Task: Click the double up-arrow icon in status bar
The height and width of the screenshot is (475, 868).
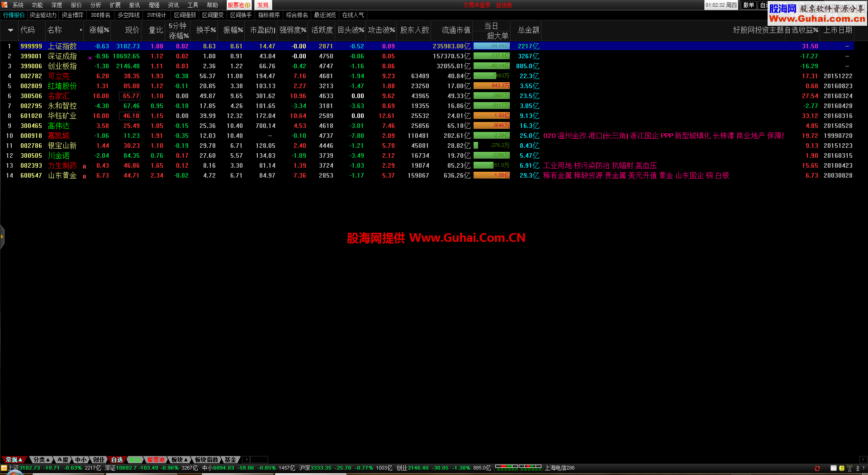Action: [858, 468]
